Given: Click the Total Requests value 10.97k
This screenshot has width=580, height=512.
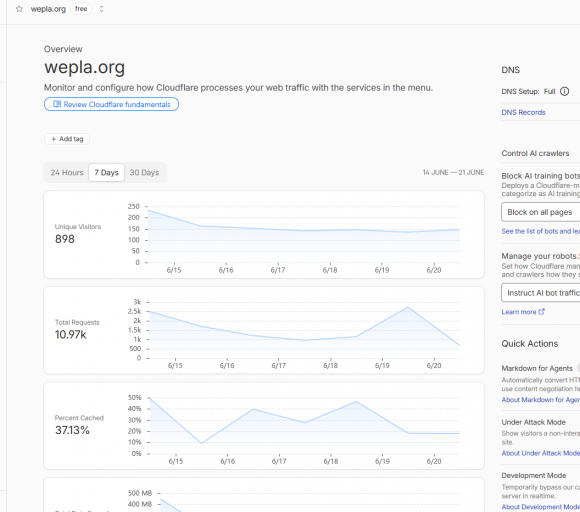Looking at the screenshot, I should [70, 335].
